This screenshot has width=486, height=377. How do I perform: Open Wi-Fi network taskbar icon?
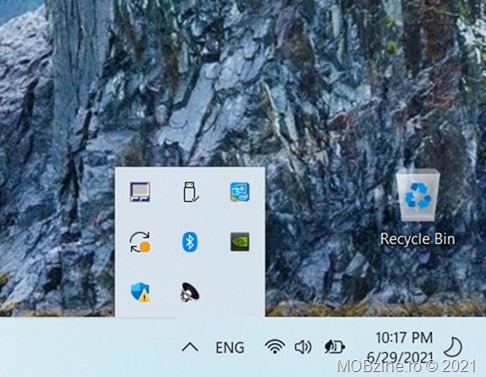click(x=275, y=347)
